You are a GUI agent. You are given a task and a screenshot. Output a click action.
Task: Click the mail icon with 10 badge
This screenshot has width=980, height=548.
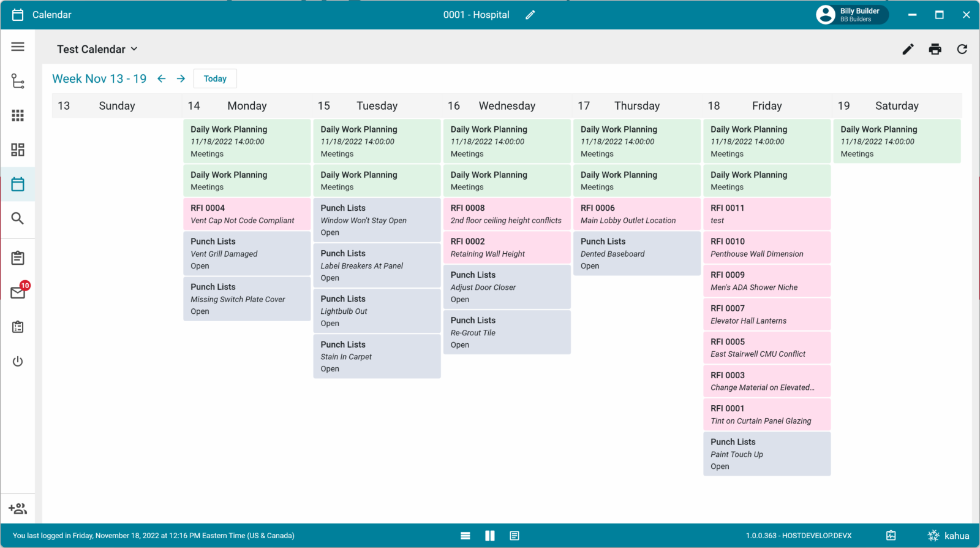(18, 292)
